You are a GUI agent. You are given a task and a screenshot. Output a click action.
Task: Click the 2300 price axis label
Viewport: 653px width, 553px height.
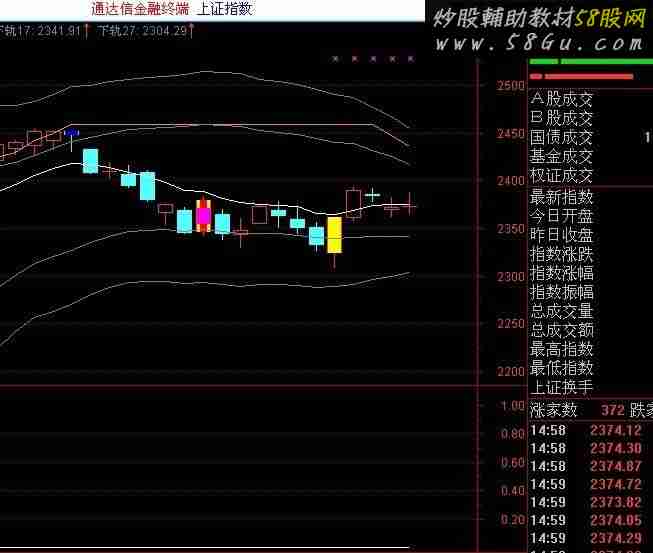tap(510, 276)
